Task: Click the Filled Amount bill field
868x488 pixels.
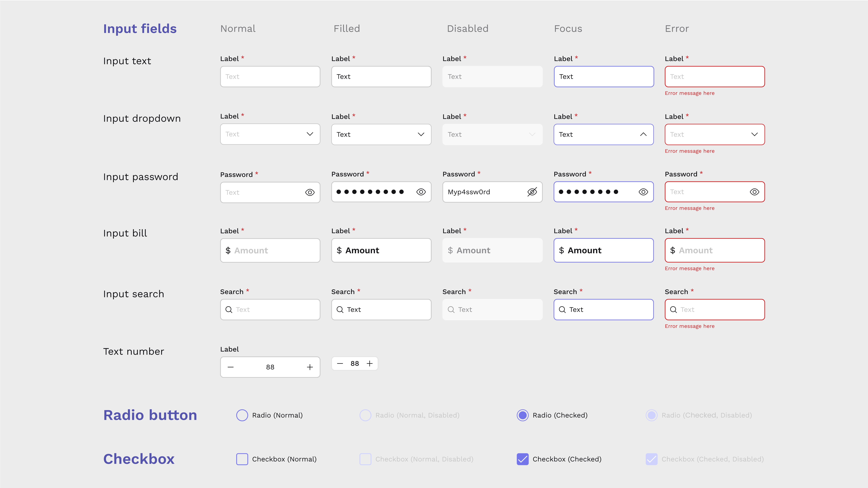Action: pos(381,250)
